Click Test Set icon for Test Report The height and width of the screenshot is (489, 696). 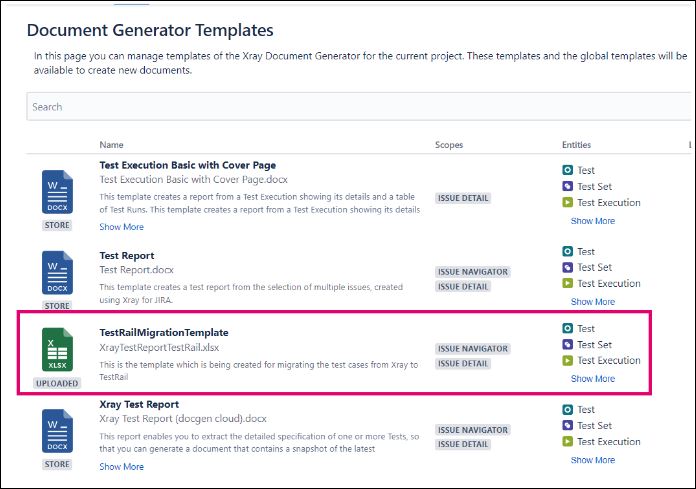[x=568, y=268]
